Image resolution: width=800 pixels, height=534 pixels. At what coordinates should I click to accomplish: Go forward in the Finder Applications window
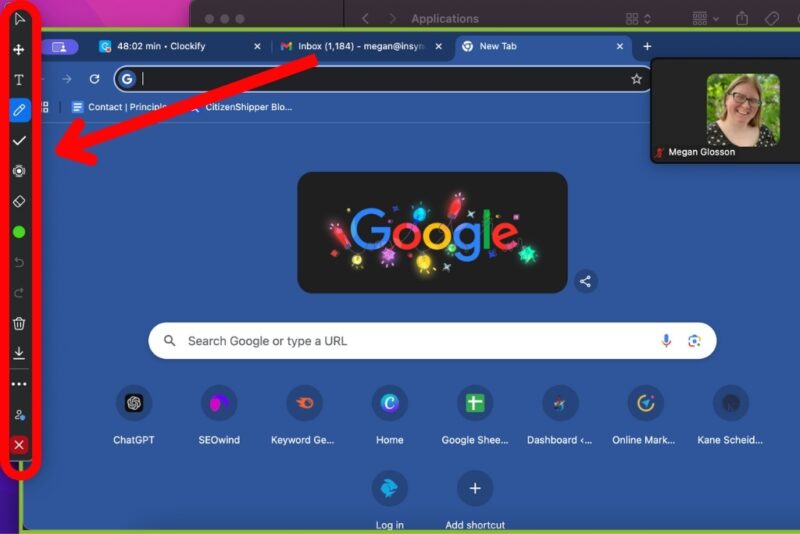(392, 19)
